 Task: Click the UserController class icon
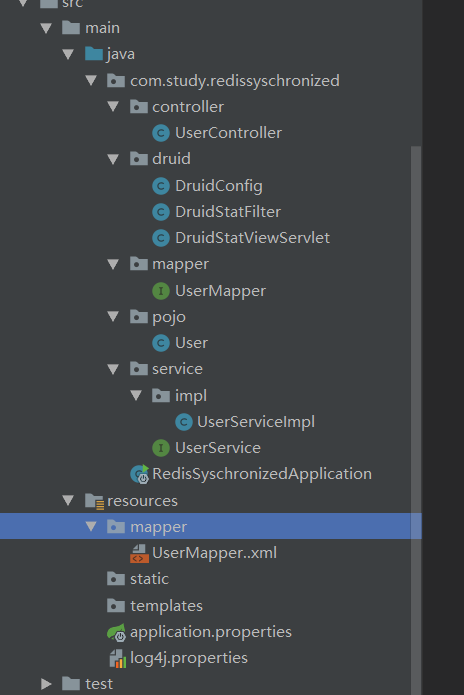coord(161,133)
